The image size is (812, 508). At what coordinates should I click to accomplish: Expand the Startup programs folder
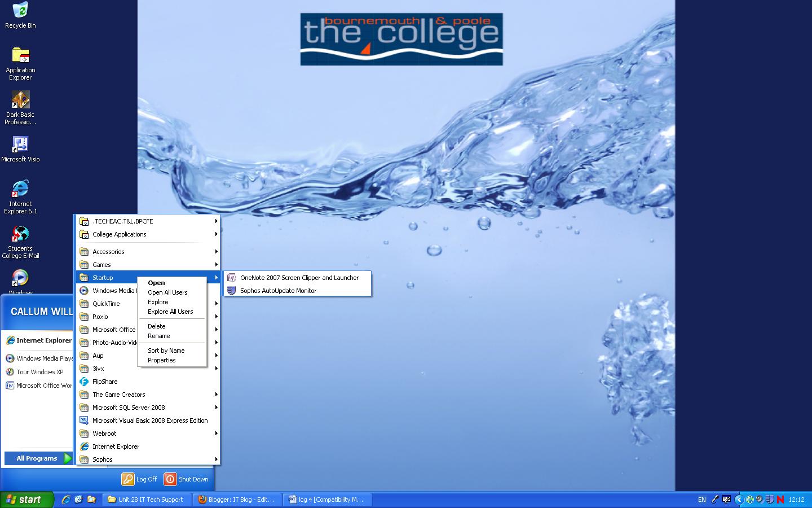[x=107, y=278]
